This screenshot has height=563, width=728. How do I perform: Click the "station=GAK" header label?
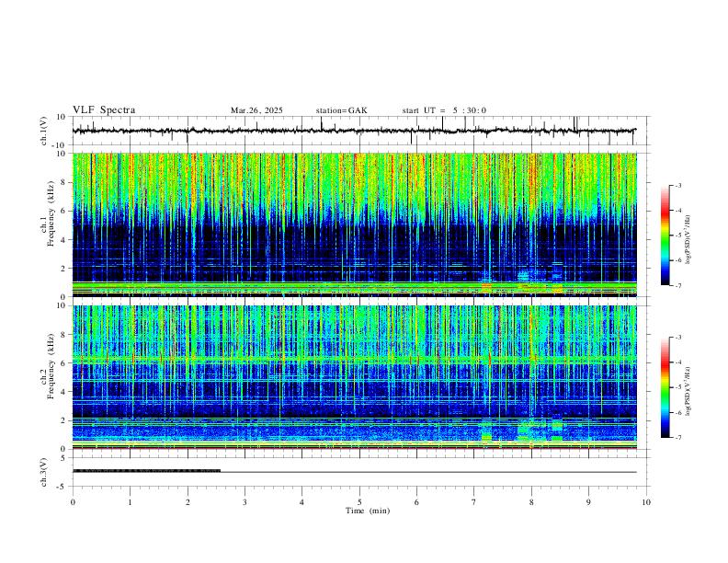tap(341, 110)
